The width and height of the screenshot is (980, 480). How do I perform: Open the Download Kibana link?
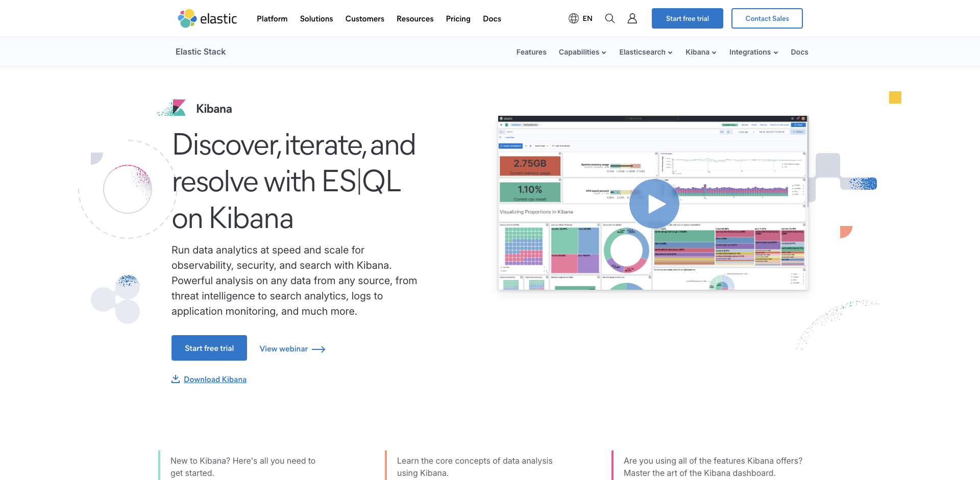(x=215, y=380)
